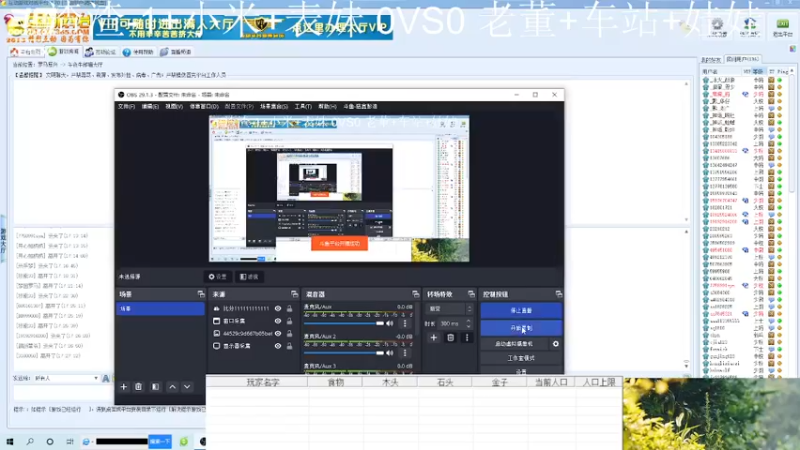Open OBS Tools menu

[x=303, y=107]
